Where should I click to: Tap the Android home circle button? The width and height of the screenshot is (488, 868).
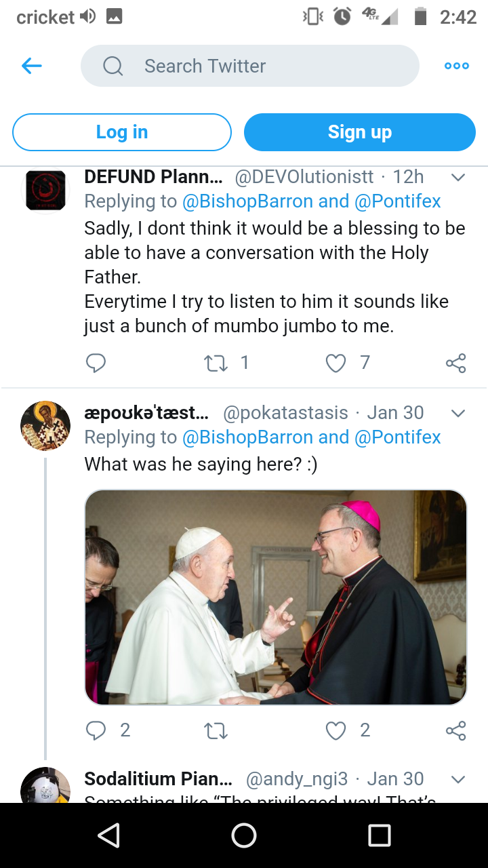(x=244, y=835)
